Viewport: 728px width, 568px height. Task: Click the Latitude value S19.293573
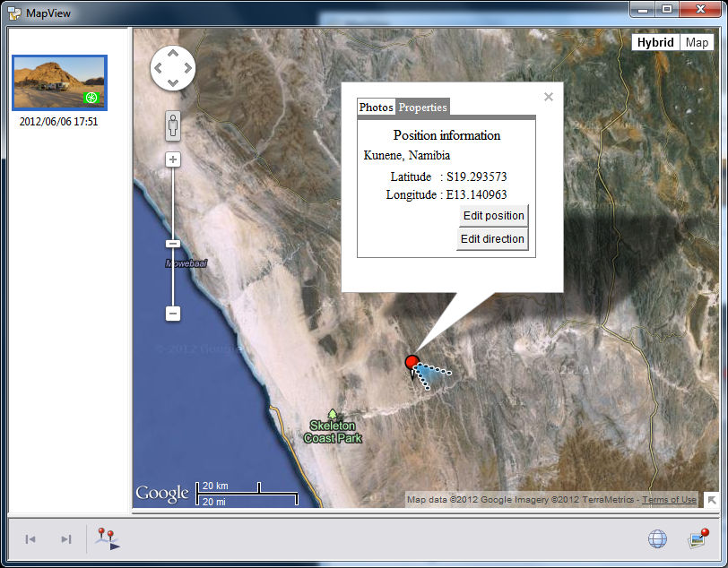(476, 176)
